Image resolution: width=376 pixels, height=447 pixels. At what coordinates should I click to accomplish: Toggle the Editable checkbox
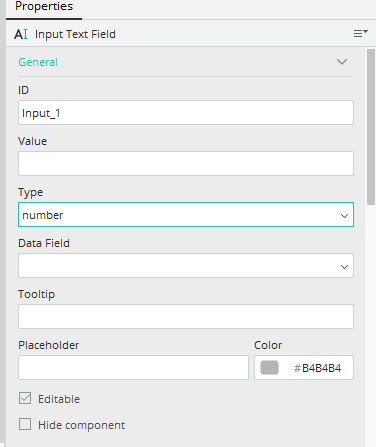pyautogui.click(x=25, y=398)
